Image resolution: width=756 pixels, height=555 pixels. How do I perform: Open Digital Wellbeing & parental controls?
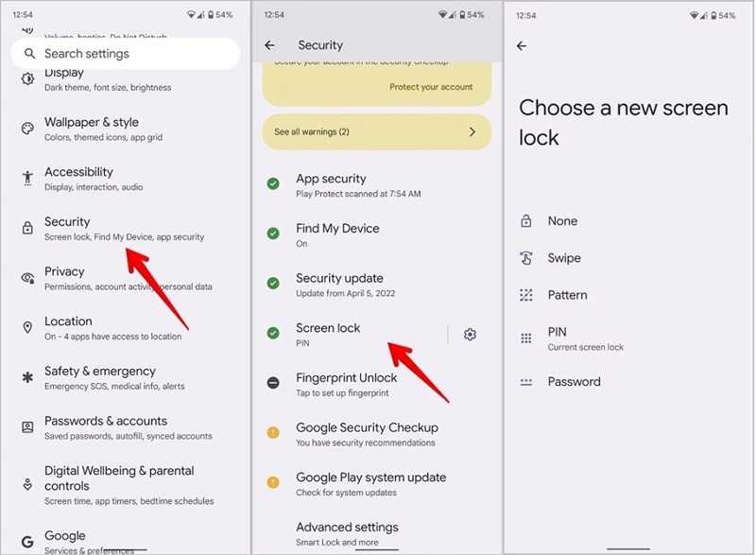tap(126, 485)
